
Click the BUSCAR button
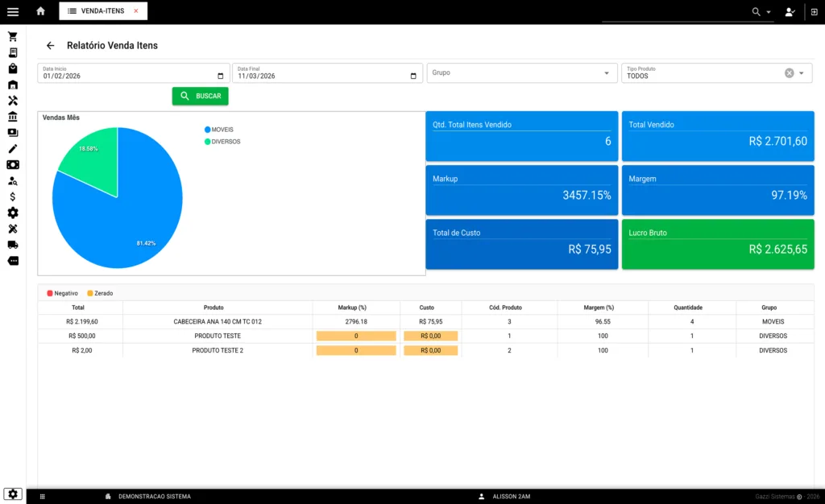click(x=201, y=97)
